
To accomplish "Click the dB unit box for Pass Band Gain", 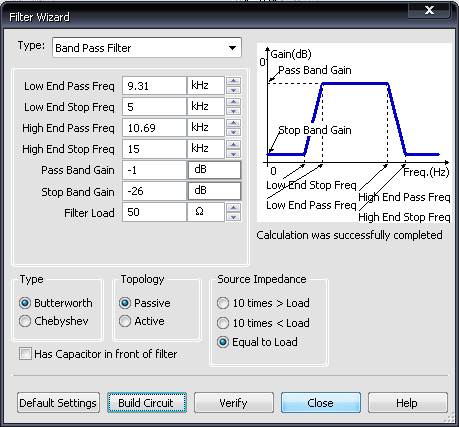I will pos(214,170).
